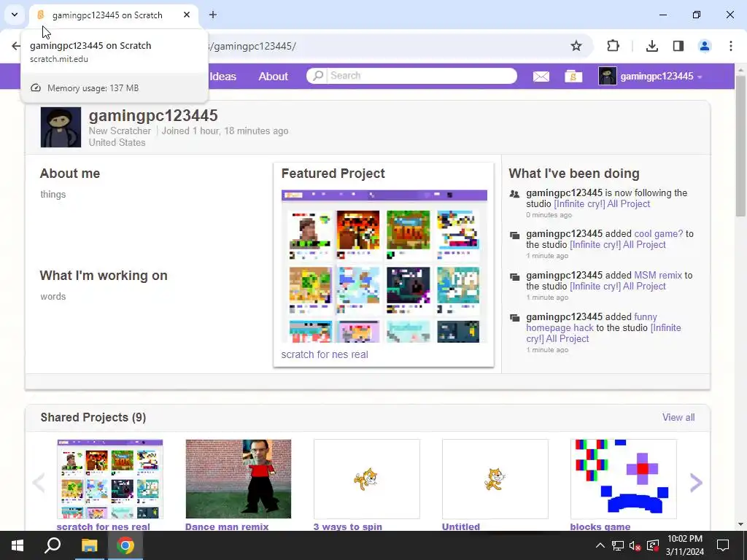
Task: Open the Chrome profile avatar icon
Action: (x=704, y=46)
